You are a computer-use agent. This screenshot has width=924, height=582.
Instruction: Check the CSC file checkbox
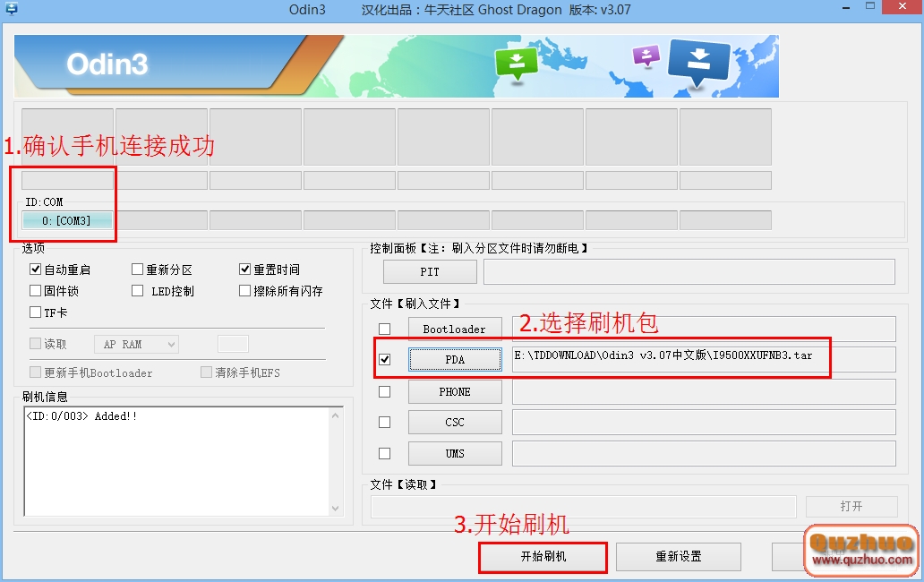[384, 422]
